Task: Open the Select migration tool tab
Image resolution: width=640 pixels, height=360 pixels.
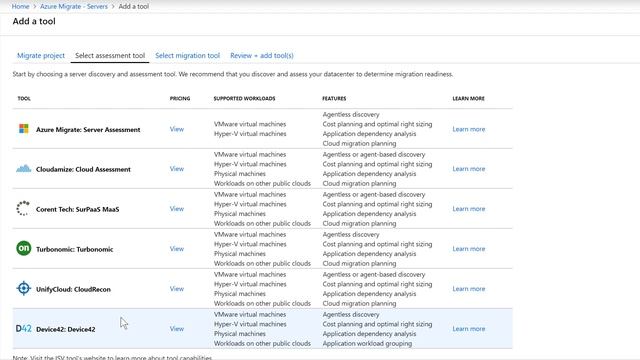Action: point(187,56)
